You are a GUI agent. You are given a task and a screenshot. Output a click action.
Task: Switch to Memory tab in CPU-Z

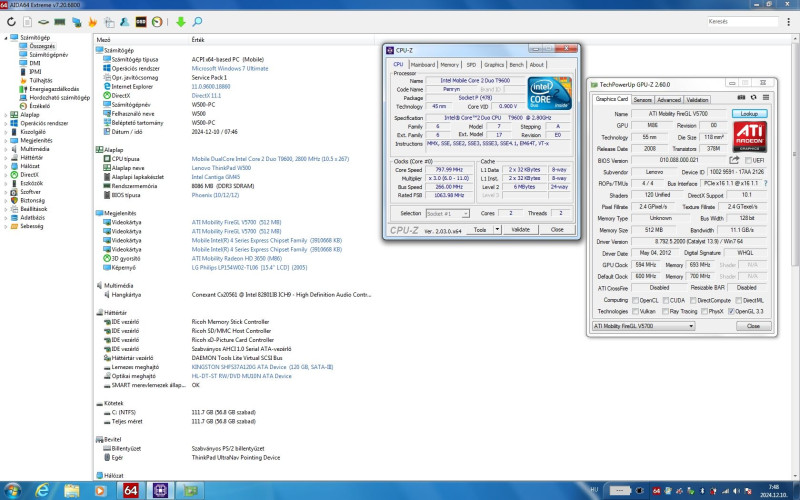[449, 65]
